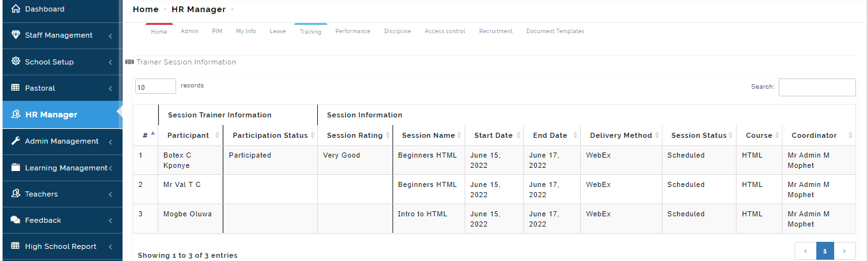Go to previous page of results
Image resolution: width=868 pixels, height=261 pixels.
[805, 251]
